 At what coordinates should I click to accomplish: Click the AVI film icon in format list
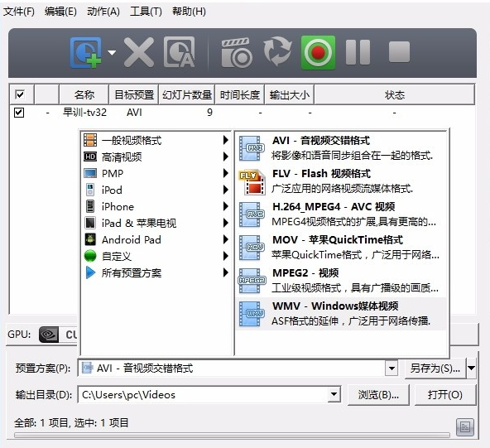(x=252, y=148)
